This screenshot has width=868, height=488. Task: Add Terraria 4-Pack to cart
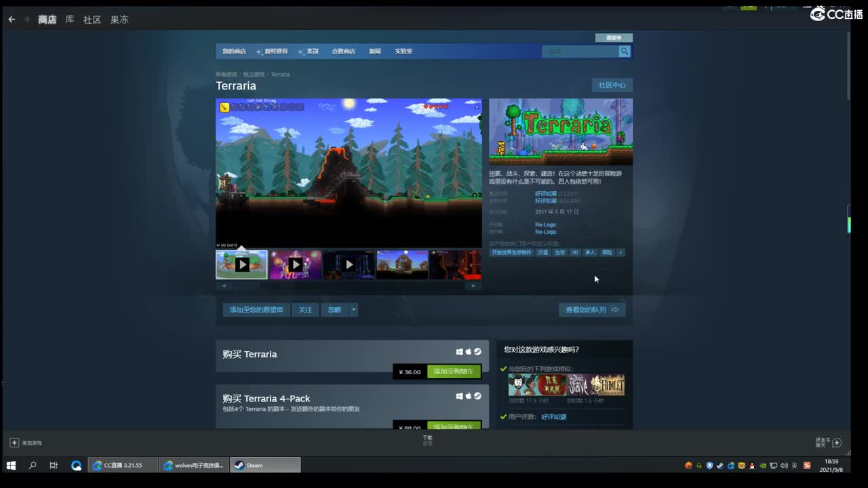coord(454,426)
